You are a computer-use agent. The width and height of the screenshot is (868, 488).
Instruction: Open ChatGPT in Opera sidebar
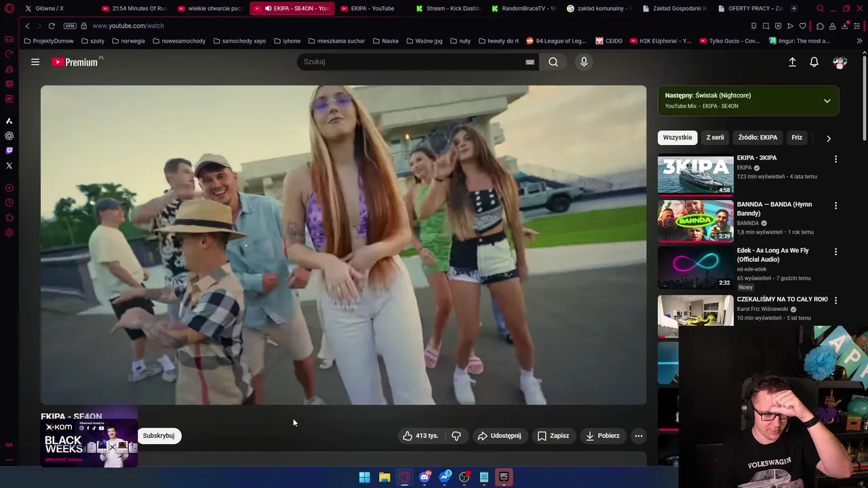pos(9,136)
